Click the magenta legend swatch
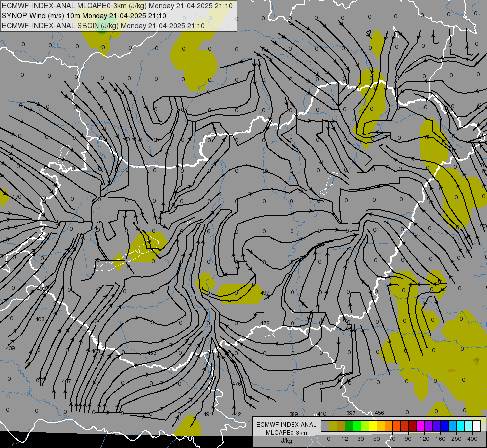The image size is (487, 448). 421,426
